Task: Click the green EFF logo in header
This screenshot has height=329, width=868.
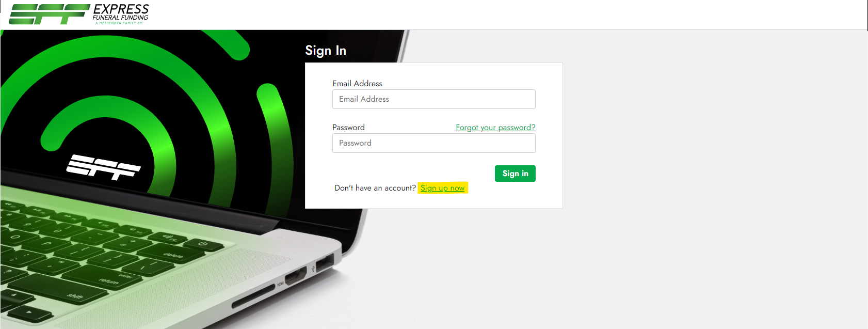Action: tap(49, 14)
